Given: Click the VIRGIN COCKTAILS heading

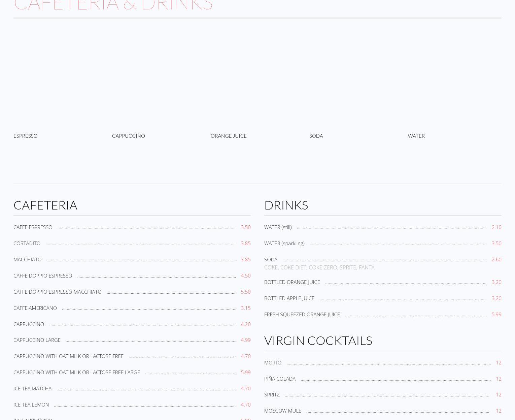Looking at the screenshot, I should point(318,341).
